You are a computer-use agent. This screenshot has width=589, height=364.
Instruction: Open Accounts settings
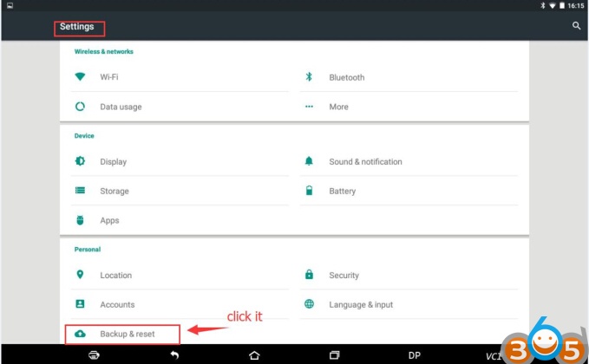(x=180, y=304)
